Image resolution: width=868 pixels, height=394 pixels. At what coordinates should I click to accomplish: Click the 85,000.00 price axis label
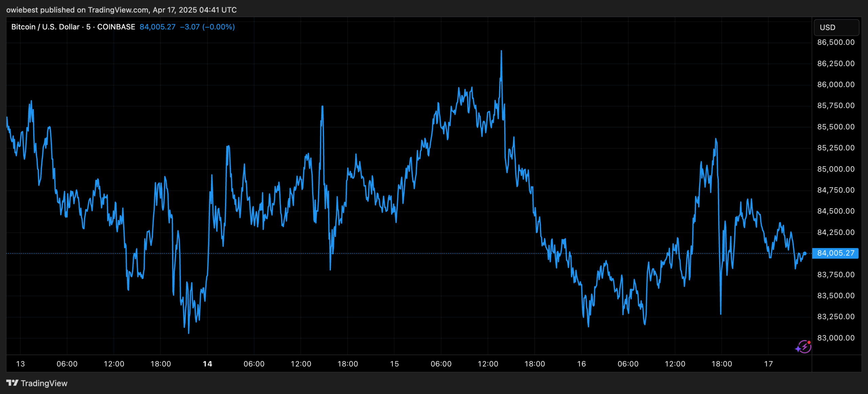(x=836, y=169)
